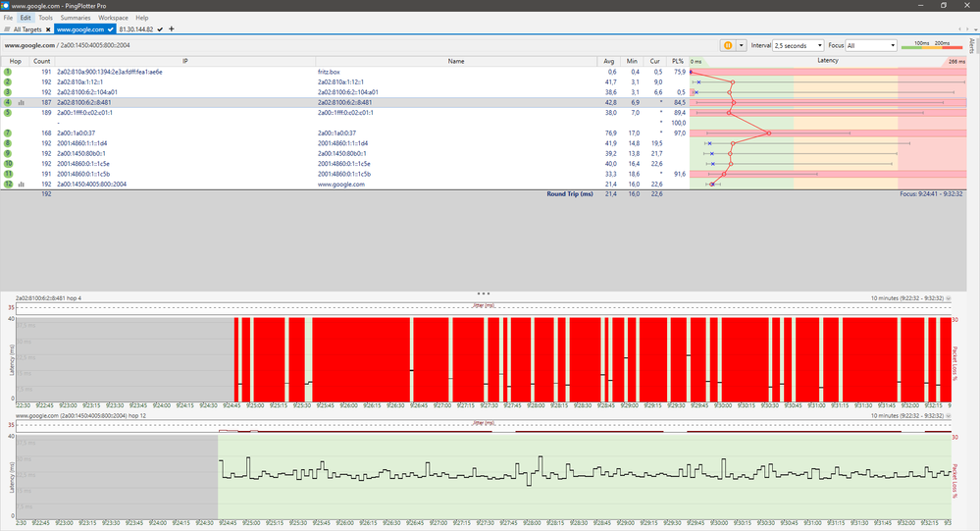Switch to the 81.30.144.82 tab
Viewport: 980px width, 531px height.
pyautogui.click(x=136, y=29)
